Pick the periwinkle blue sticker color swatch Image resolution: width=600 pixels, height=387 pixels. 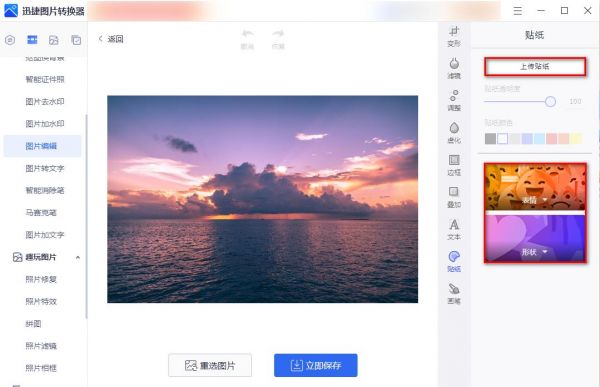[527, 138]
